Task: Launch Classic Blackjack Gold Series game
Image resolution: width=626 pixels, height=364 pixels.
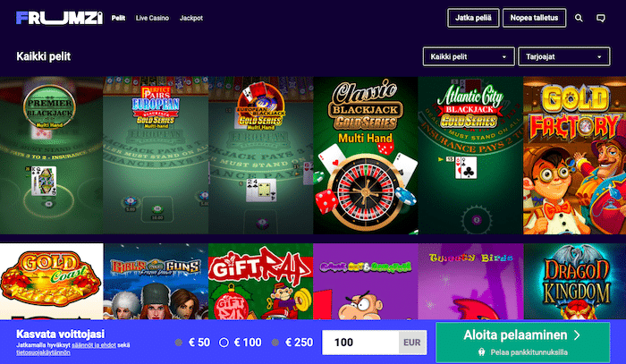Action: (x=366, y=156)
